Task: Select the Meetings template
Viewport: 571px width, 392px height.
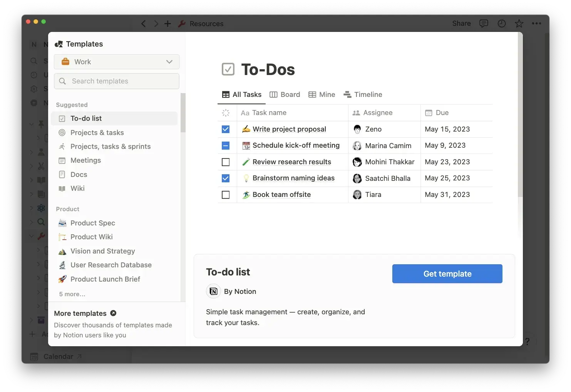Action: pyautogui.click(x=85, y=160)
